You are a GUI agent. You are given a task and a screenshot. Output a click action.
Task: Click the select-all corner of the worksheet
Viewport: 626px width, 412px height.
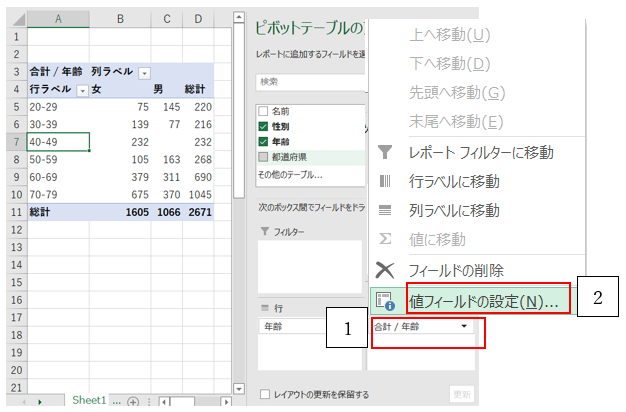(x=13, y=19)
